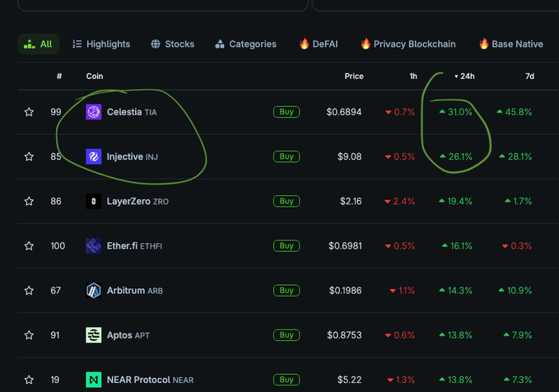Click Celestia price $0.6894
The width and height of the screenshot is (559, 392).
pyautogui.click(x=344, y=112)
